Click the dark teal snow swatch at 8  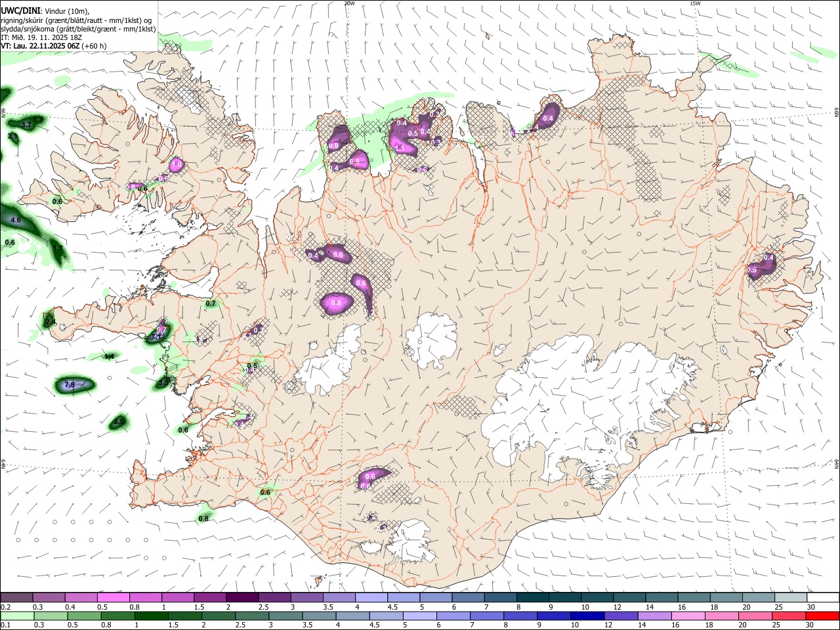(x=532, y=597)
